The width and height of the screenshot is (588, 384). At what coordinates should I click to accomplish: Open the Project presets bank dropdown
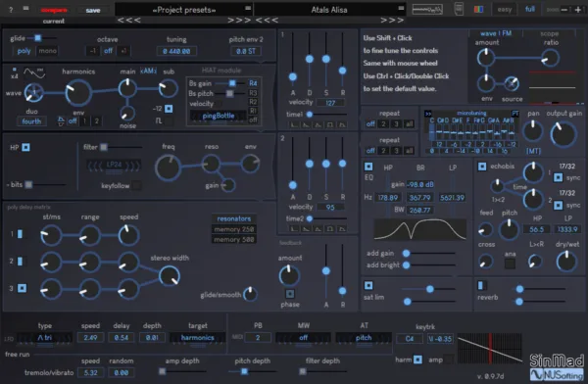pyautogui.click(x=184, y=10)
